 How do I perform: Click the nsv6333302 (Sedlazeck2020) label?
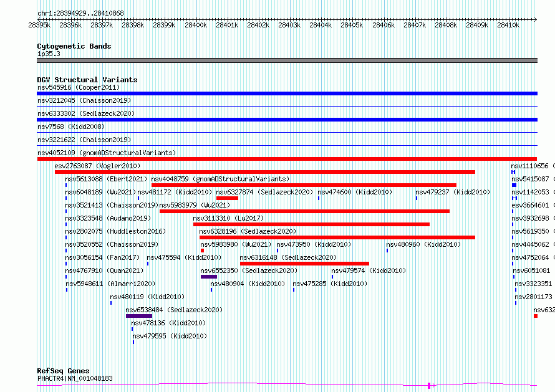coord(86,113)
